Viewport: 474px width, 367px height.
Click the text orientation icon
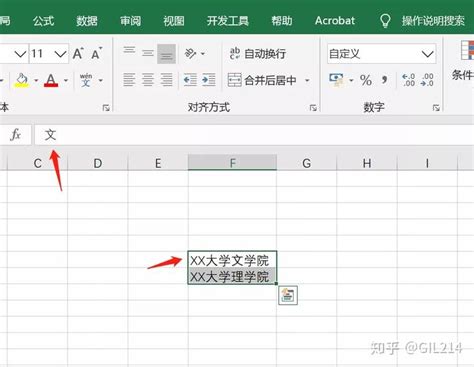coord(190,53)
